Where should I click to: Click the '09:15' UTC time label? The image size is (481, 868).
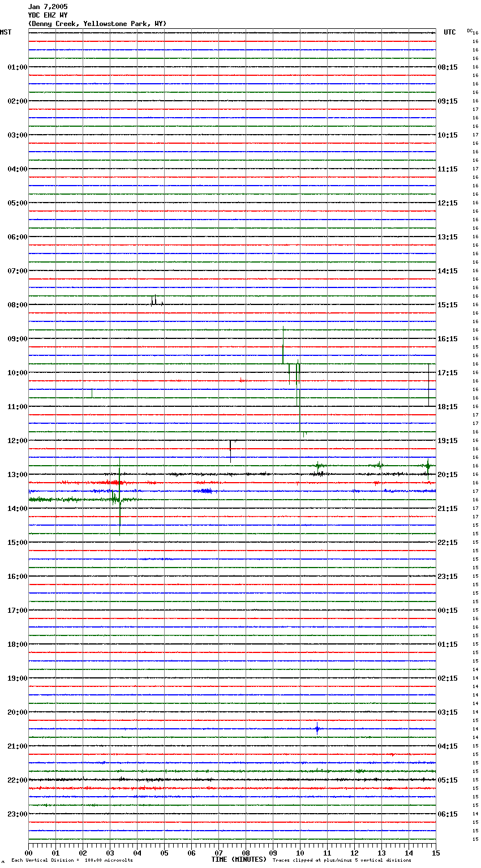448,101
